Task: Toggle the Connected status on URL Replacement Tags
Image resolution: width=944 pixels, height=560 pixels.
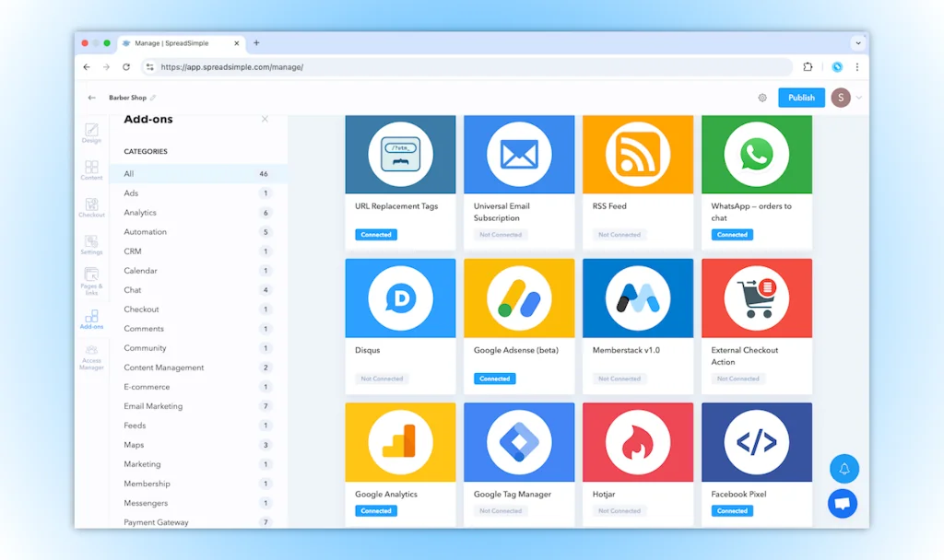Action: pos(375,235)
